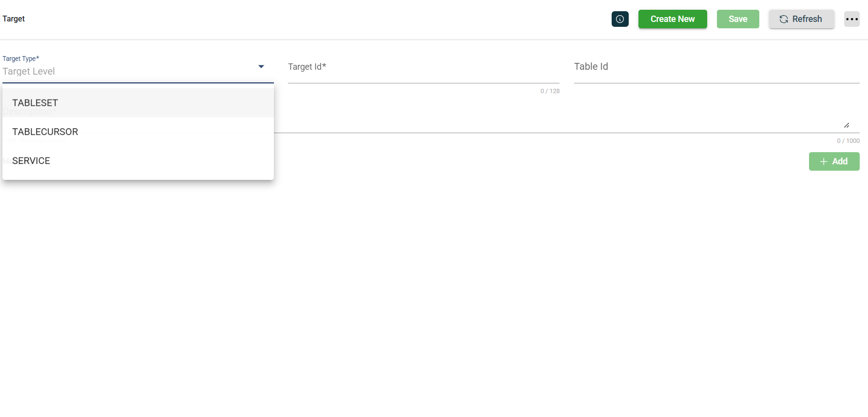Click the Target page heading
The image size is (868, 417).
point(14,19)
